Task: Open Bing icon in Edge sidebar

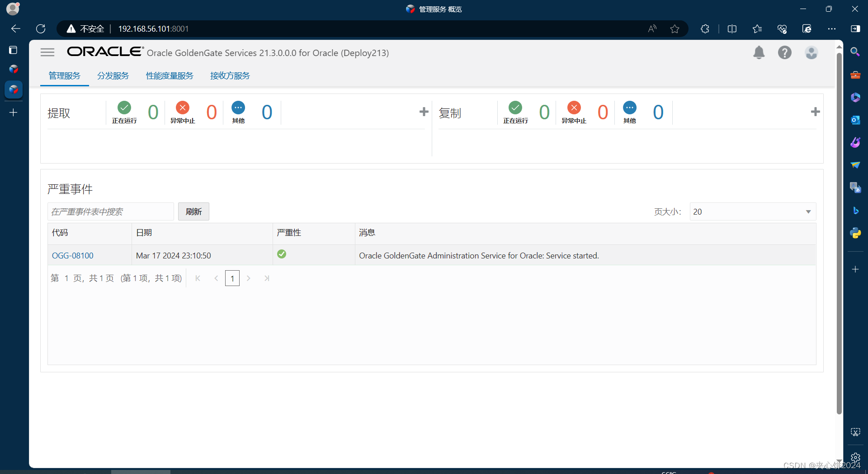Action: click(x=855, y=211)
